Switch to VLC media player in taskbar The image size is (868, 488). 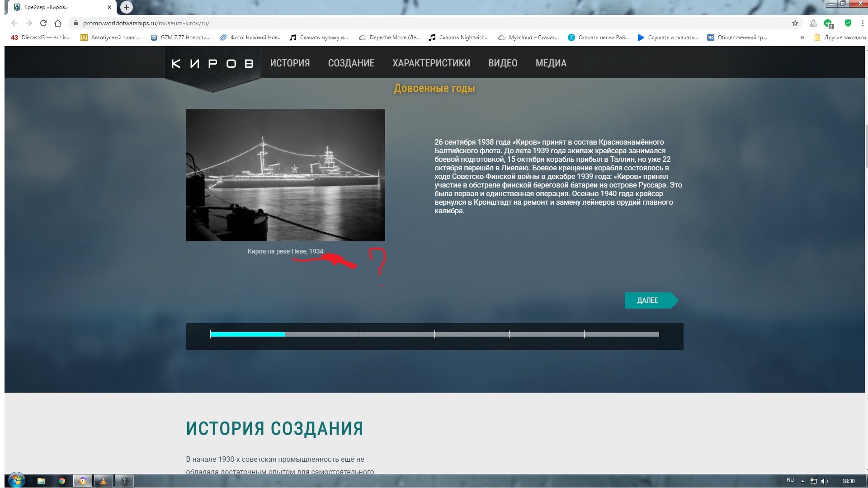(104, 481)
